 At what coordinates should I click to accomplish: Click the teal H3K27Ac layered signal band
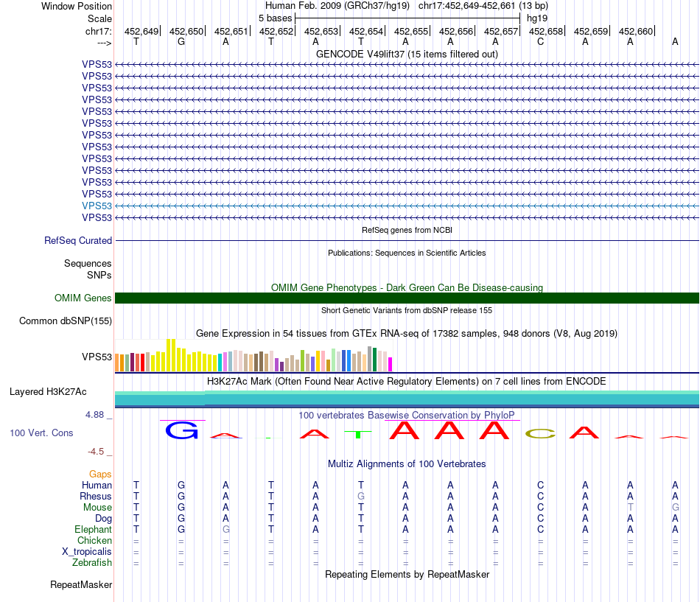(x=407, y=399)
